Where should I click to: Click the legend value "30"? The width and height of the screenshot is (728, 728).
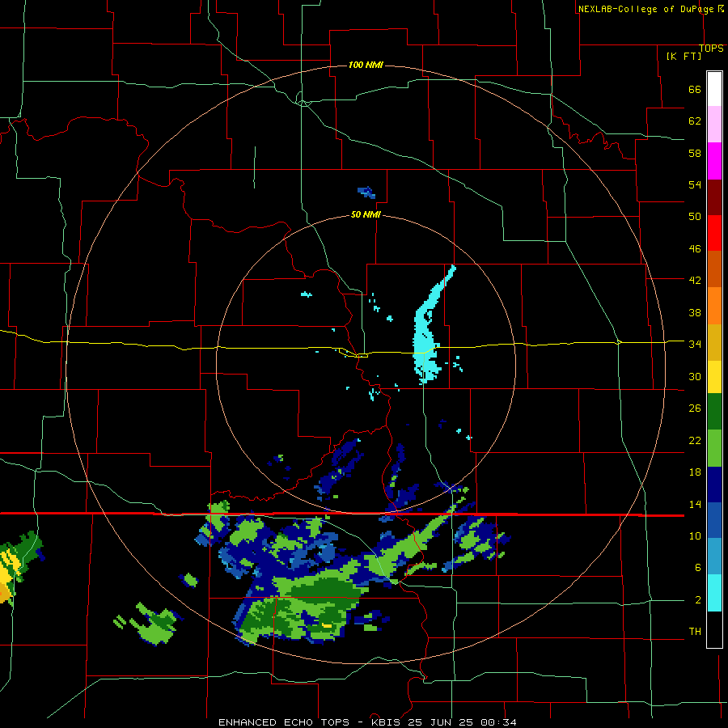pos(695,376)
